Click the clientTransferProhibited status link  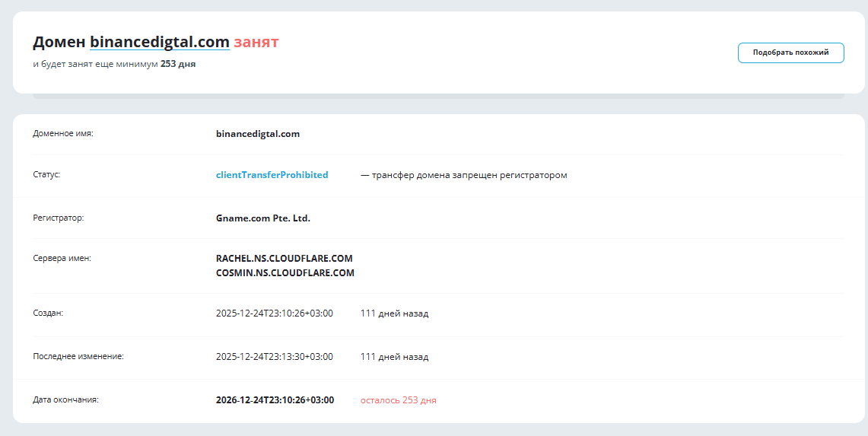tap(272, 175)
